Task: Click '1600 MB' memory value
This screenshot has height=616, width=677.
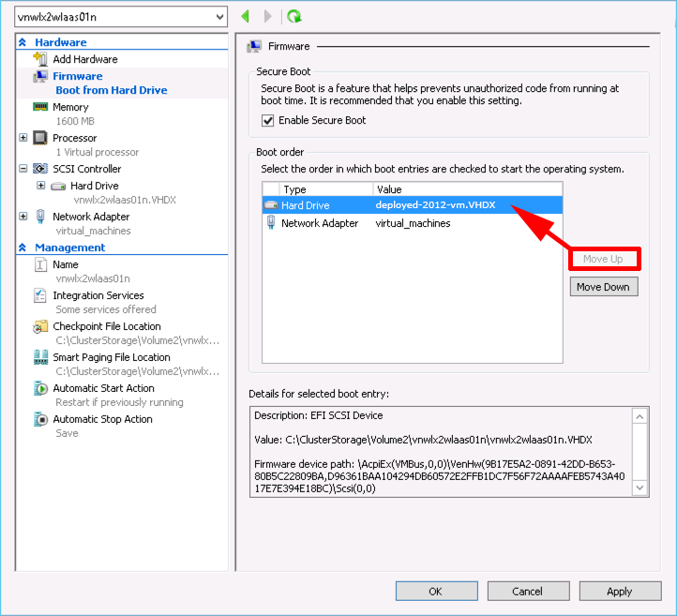Action: click(75, 121)
